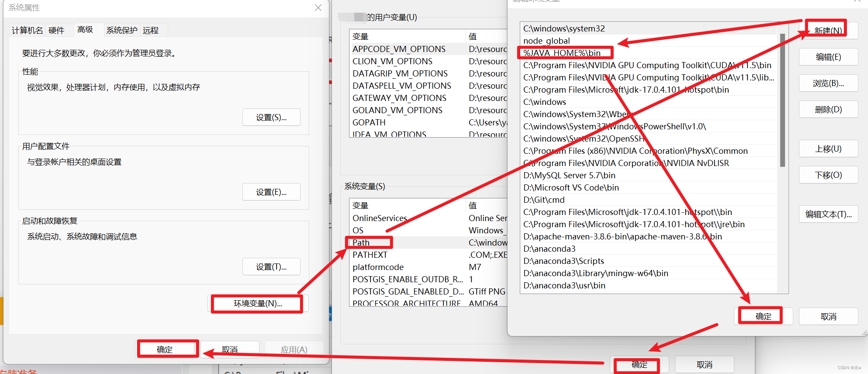Click 变量 column header in user variables
The image size is (868, 374).
pos(408,36)
